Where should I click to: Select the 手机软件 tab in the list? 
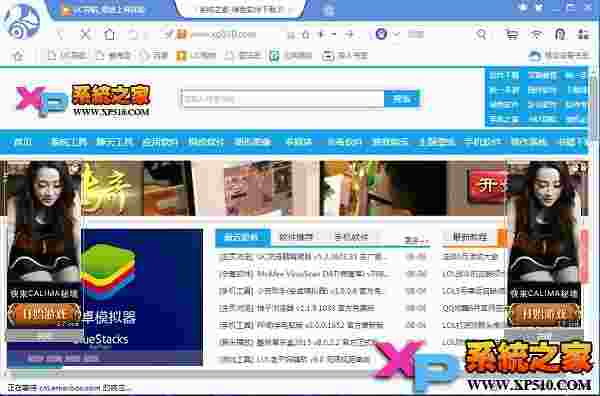pyautogui.click(x=351, y=237)
